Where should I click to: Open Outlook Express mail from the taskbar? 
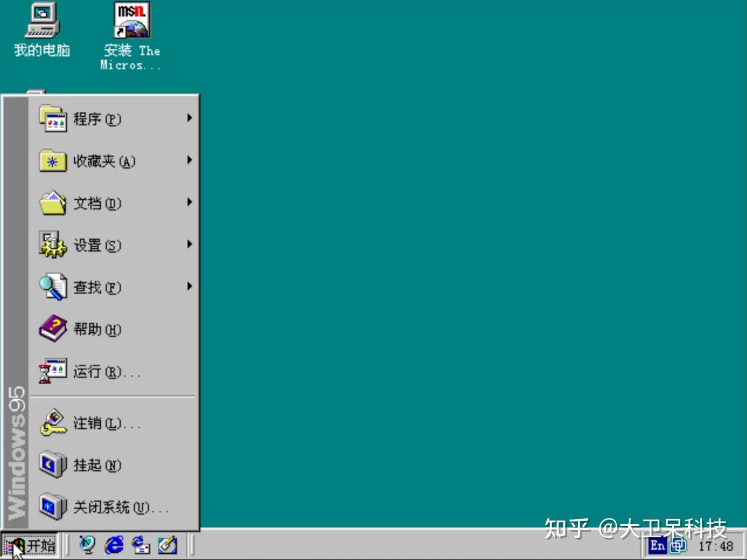coord(139,546)
